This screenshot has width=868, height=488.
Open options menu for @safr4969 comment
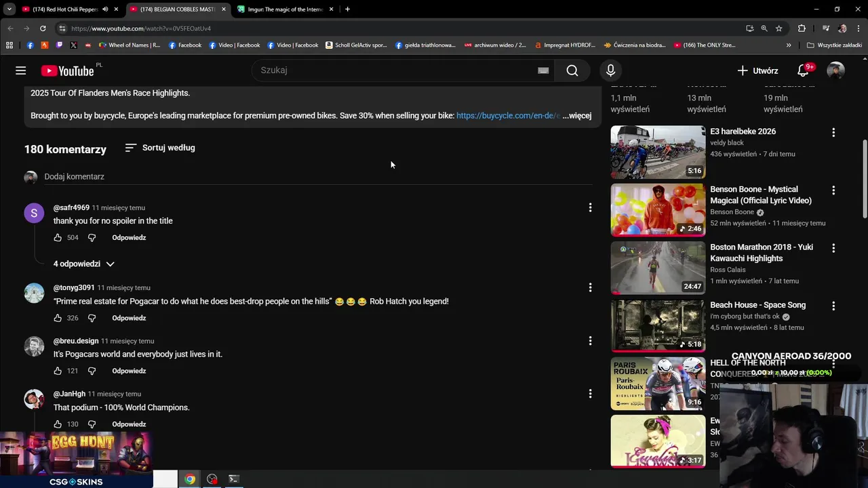pyautogui.click(x=590, y=207)
